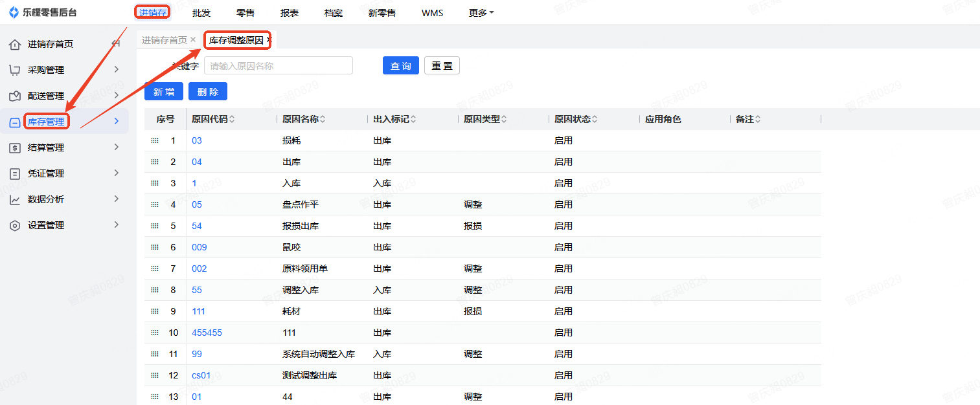Image resolution: width=980 pixels, height=405 pixels.
Task: Collapse the sidebar with the fold icon
Action: pos(116,44)
